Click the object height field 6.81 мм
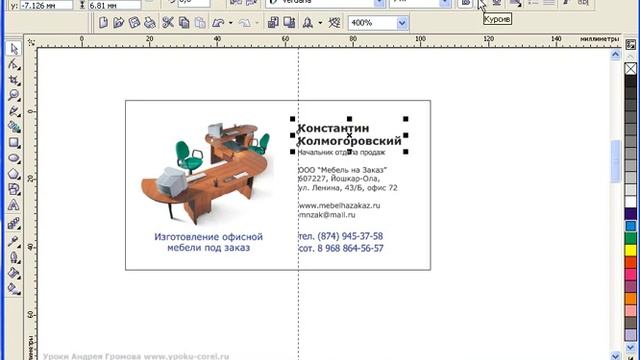 (114, 6)
